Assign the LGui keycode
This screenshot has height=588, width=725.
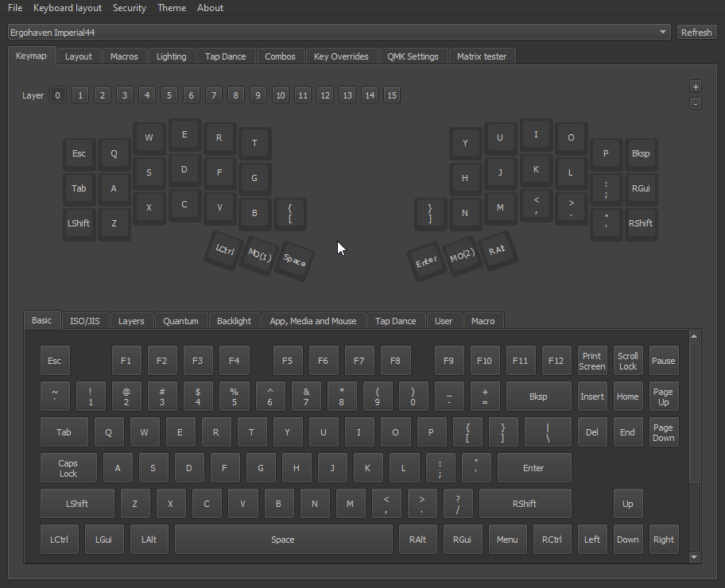(x=103, y=540)
